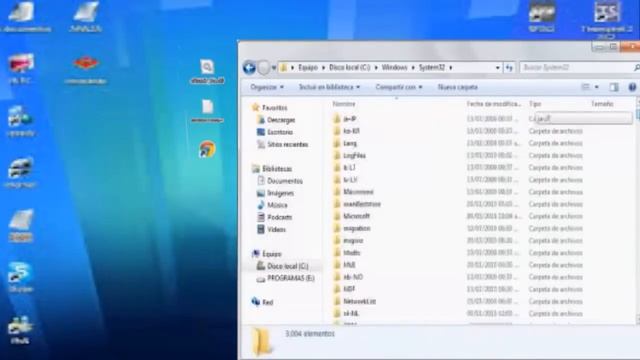
Task: Expand the breadcrumb arrow after Windows
Action: tap(413, 67)
